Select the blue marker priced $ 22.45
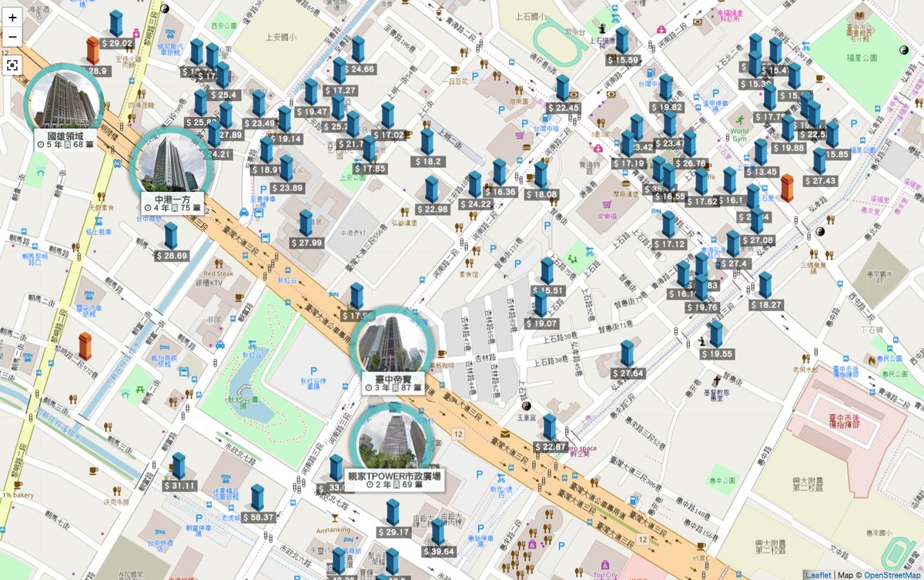 click(x=562, y=88)
